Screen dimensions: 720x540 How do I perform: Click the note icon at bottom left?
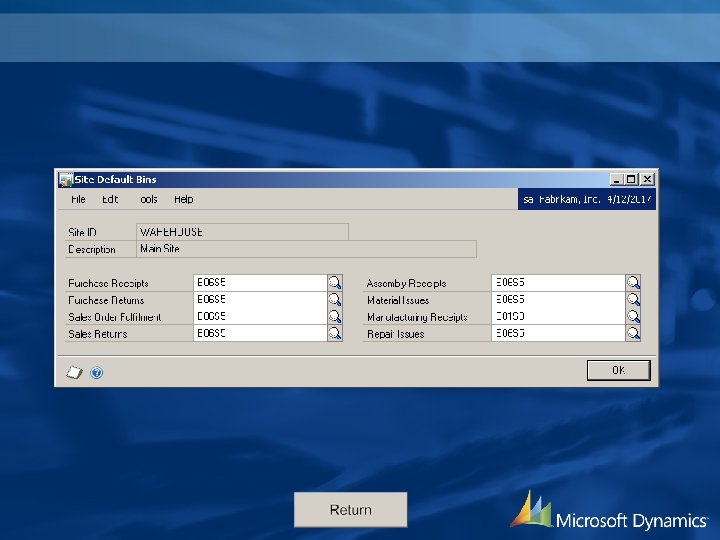[74, 372]
